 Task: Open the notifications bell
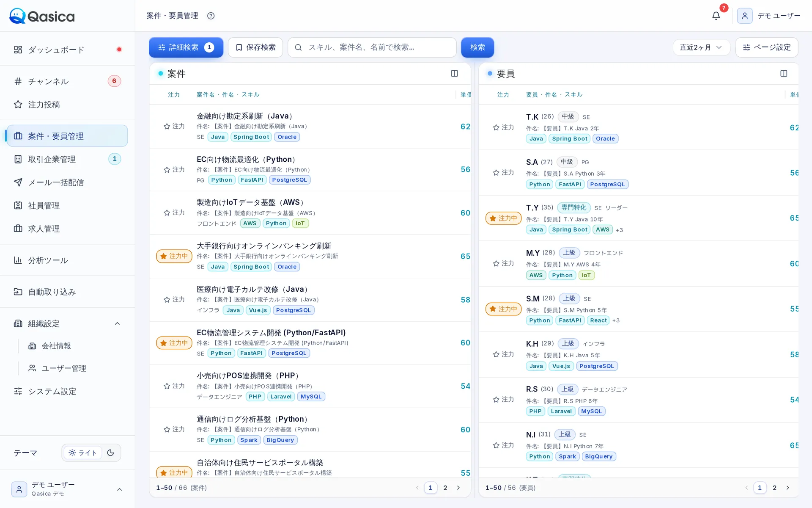pos(716,16)
